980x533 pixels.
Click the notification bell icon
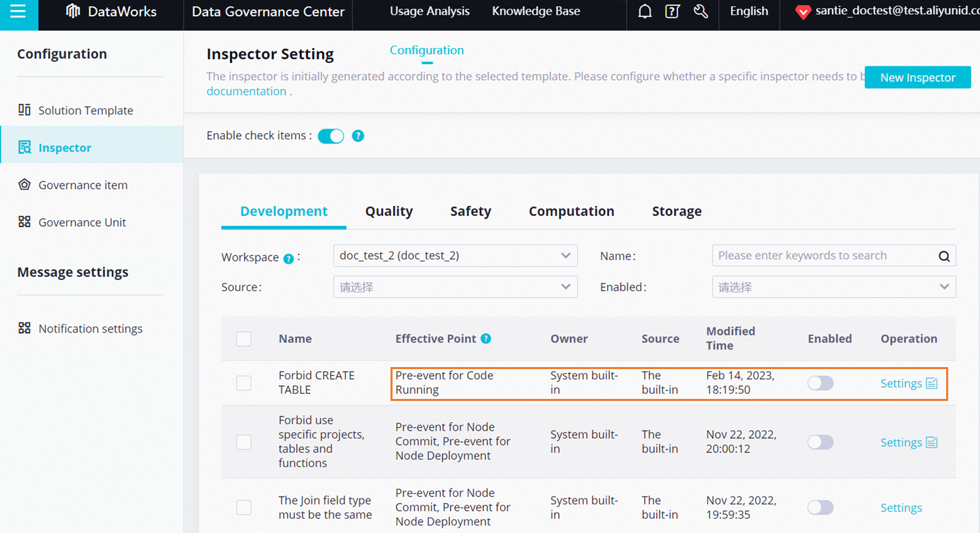point(645,12)
